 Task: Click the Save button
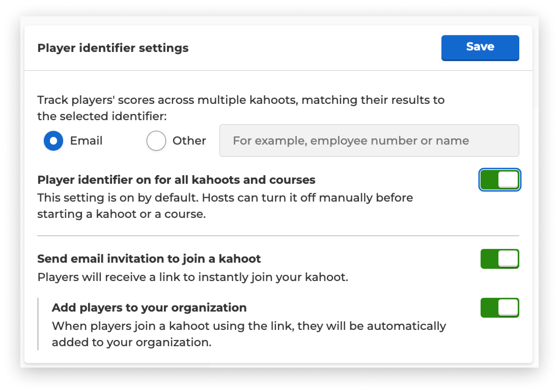click(x=480, y=48)
